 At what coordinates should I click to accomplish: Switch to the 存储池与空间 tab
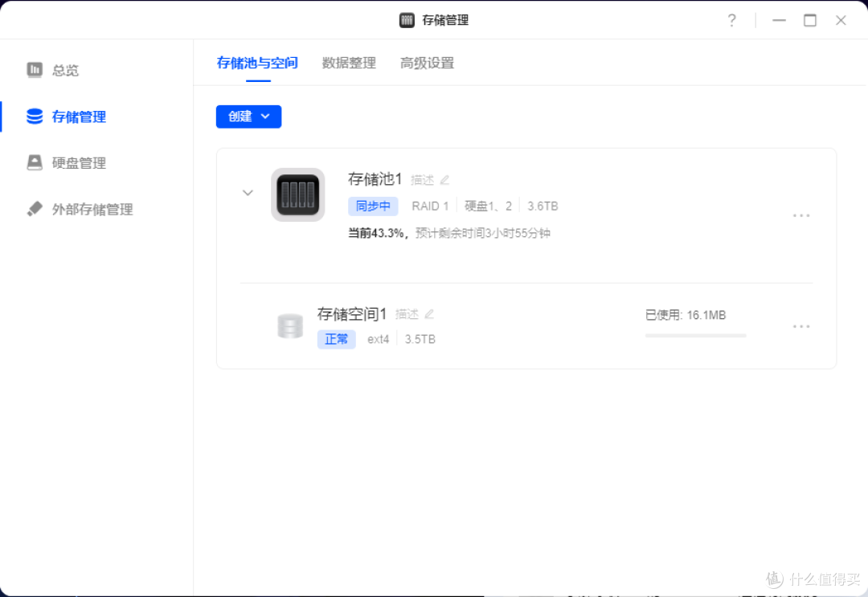coord(257,63)
